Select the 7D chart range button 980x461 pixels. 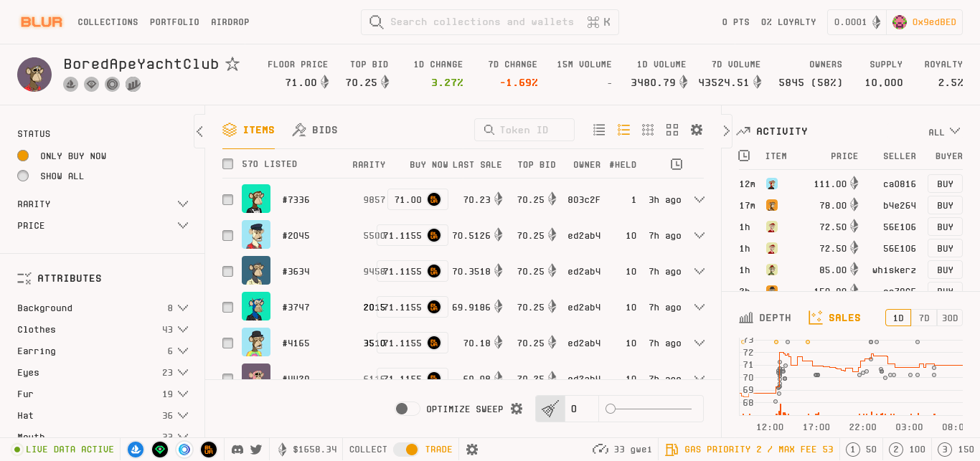pyautogui.click(x=924, y=318)
